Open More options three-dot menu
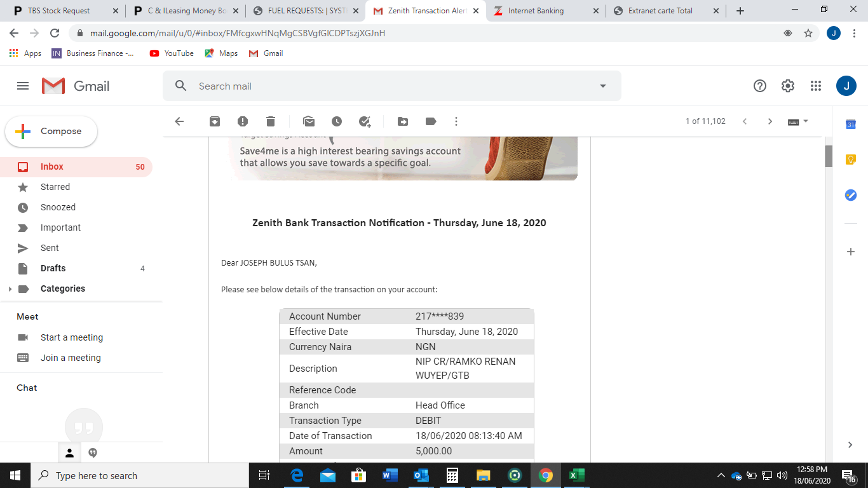868x488 pixels. [x=456, y=121]
